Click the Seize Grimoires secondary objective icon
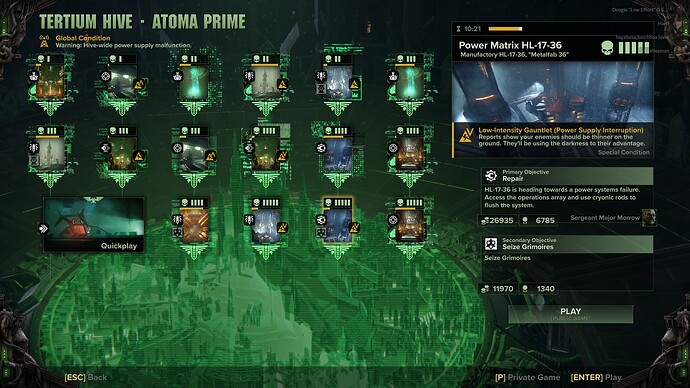Screen dimensions: 690x388 tap(491, 244)
